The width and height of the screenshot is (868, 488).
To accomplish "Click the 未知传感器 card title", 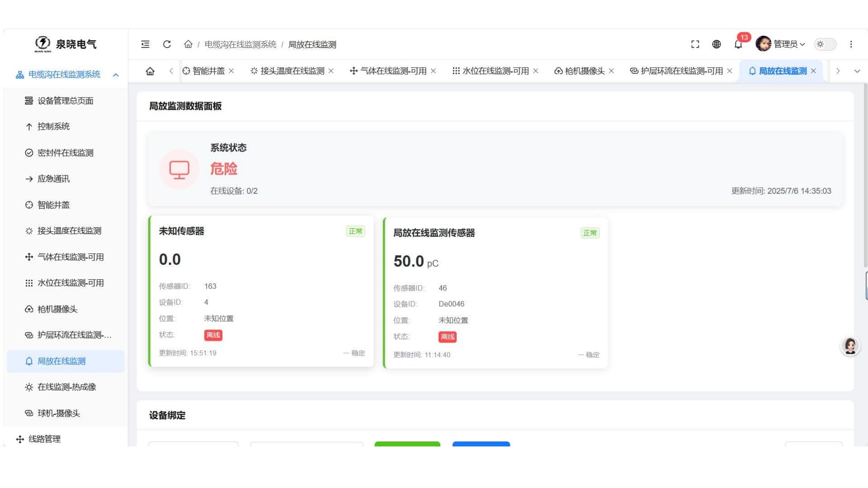I will [181, 231].
